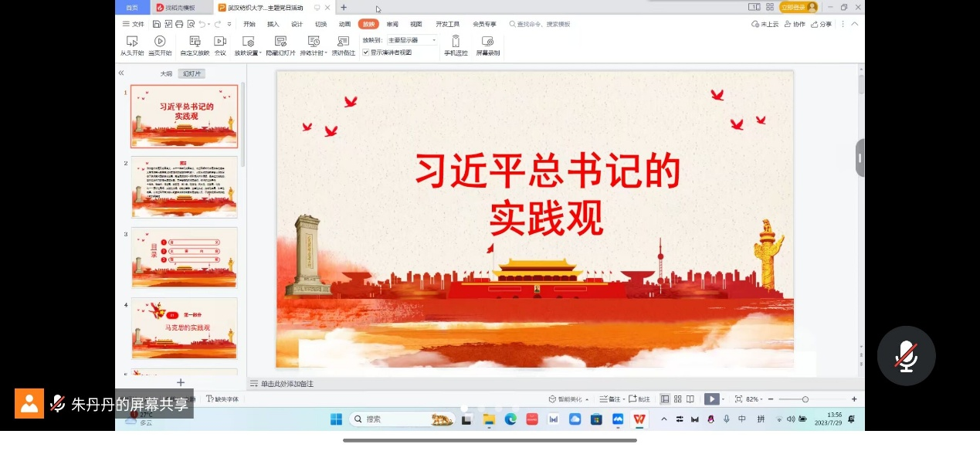
Task: Expand slideshow play button dropdown arrow
Action: coord(724,398)
